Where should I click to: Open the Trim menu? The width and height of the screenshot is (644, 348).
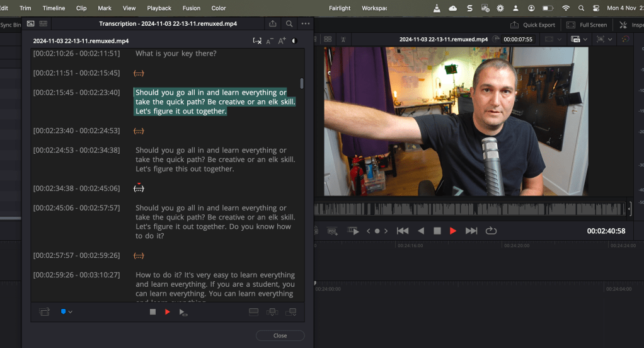click(25, 8)
